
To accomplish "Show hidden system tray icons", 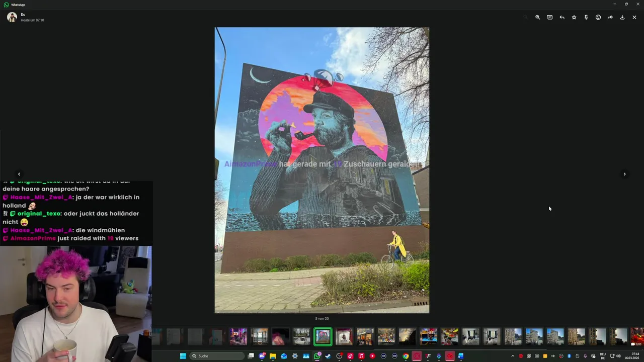I will point(513,356).
